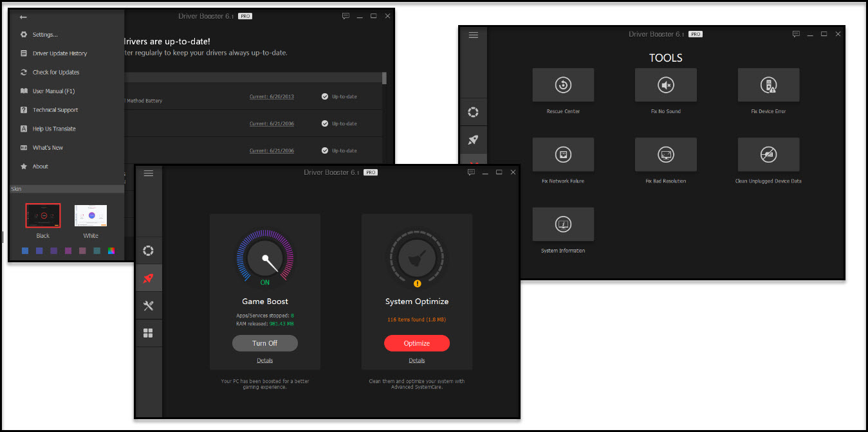Turn Off Game Boost
Image resolution: width=868 pixels, height=432 pixels.
click(265, 343)
